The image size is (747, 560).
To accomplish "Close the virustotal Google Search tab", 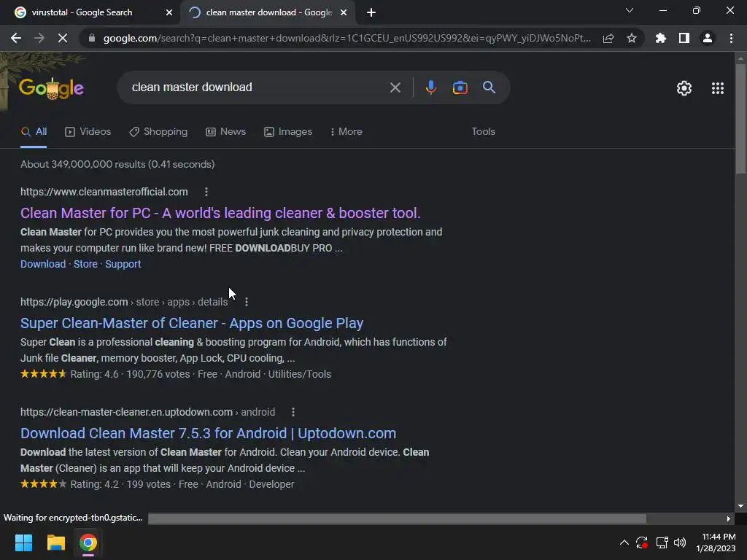I will (x=169, y=12).
